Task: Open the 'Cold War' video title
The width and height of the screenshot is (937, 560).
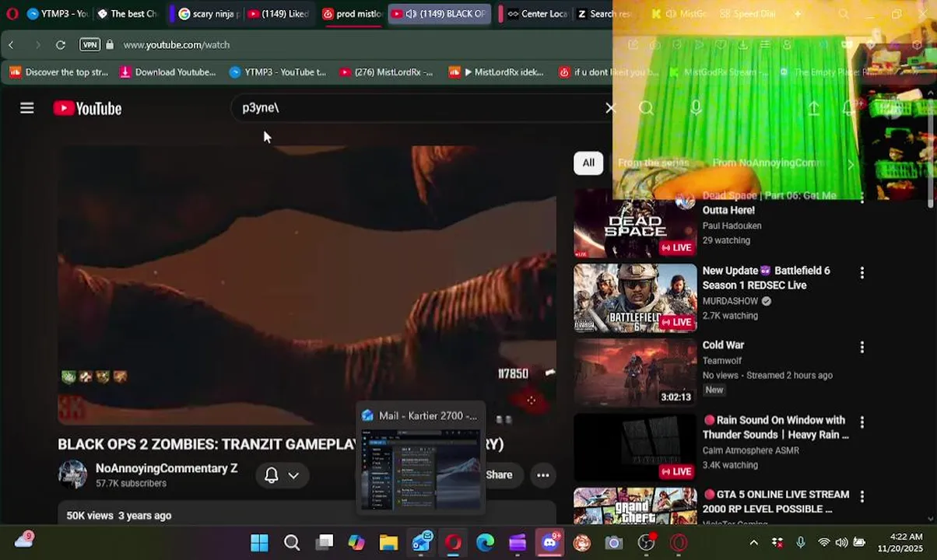Action: (x=723, y=345)
